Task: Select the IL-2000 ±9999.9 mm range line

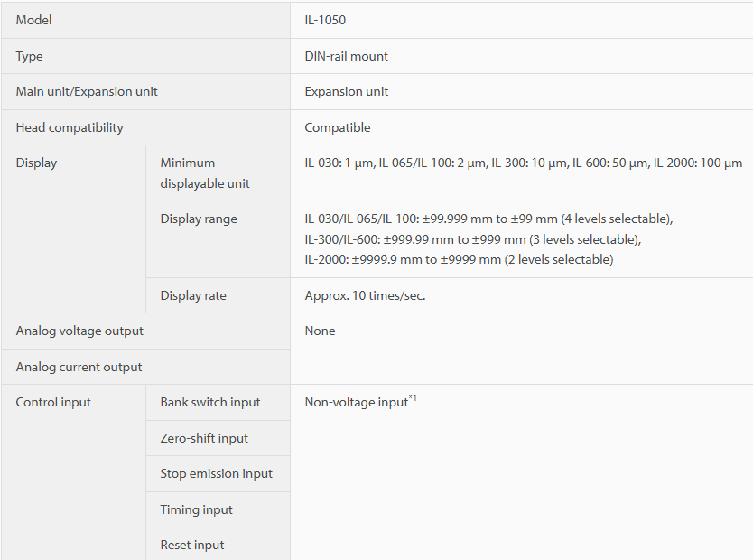Action: (x=459, y=260)
